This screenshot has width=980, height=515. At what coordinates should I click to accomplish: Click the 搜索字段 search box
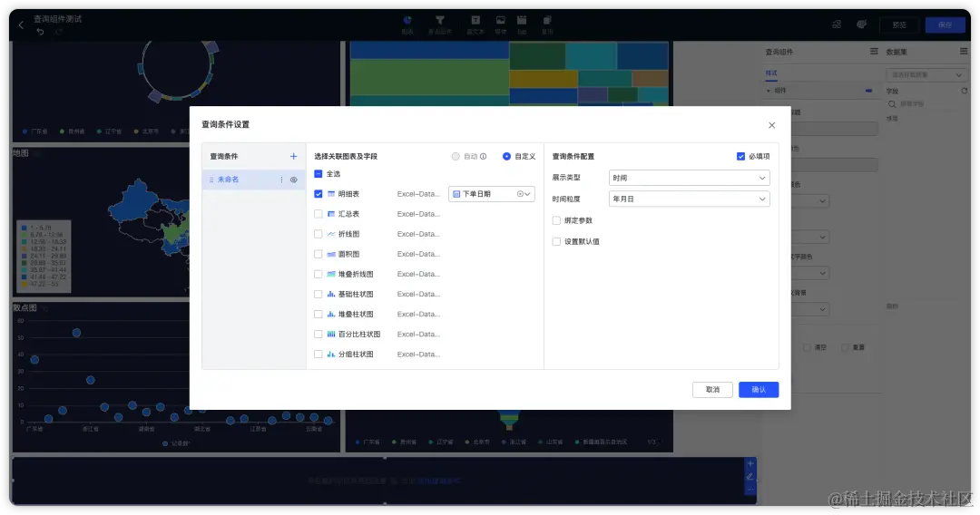pos(926,104)
